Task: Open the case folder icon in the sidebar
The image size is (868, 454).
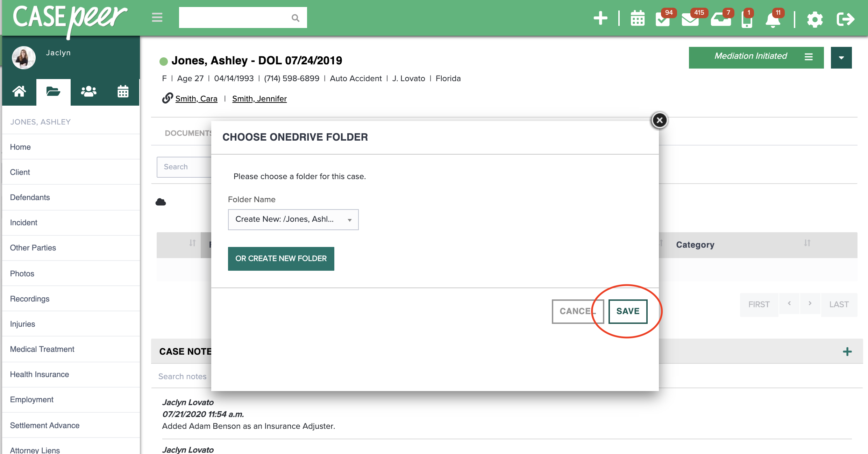Action: point(53,91)
